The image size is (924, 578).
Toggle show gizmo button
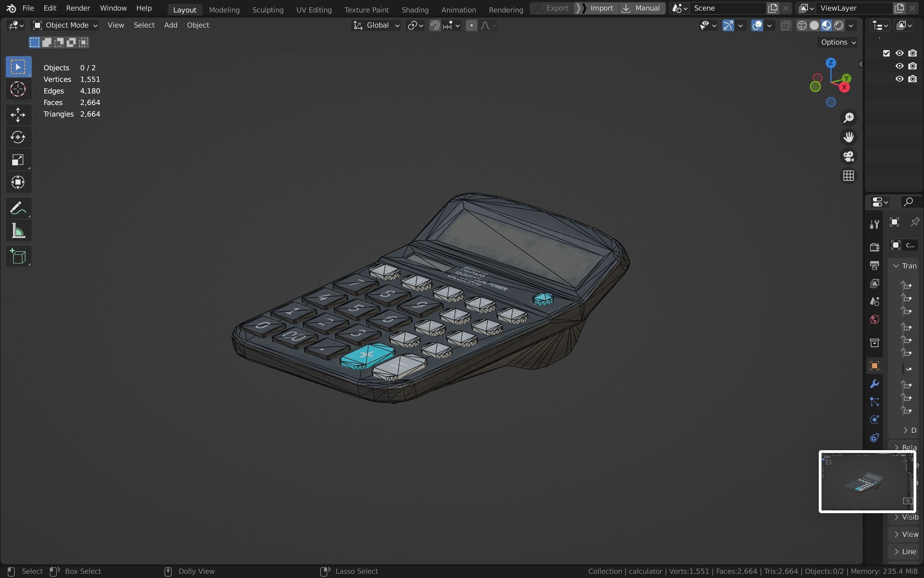pos(728,26)
